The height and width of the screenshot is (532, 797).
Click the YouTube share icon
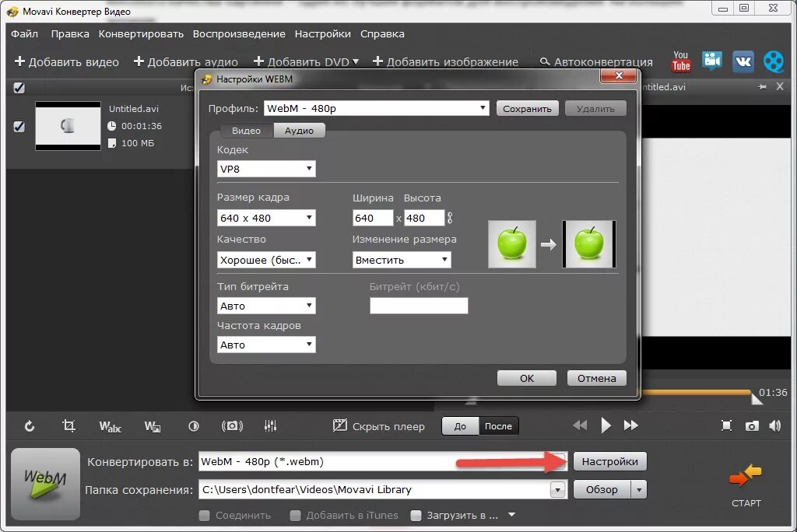click(681, 61)
